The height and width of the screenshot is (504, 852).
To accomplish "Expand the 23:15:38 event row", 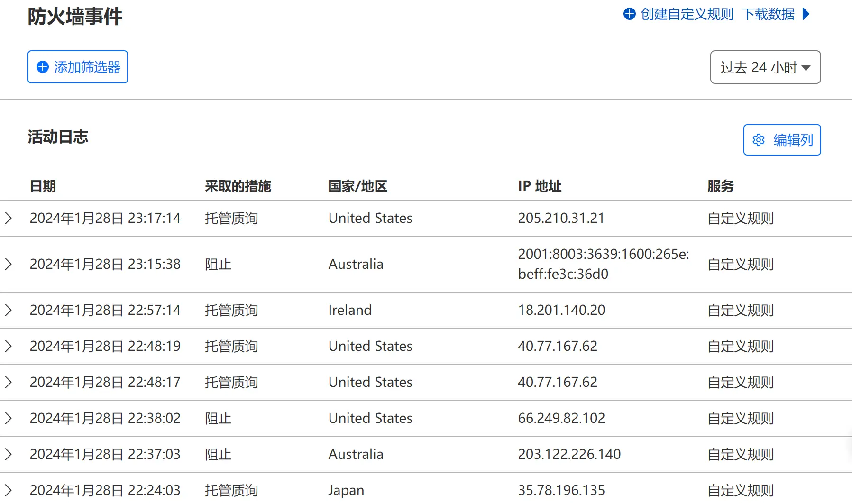I will (8, 264).
